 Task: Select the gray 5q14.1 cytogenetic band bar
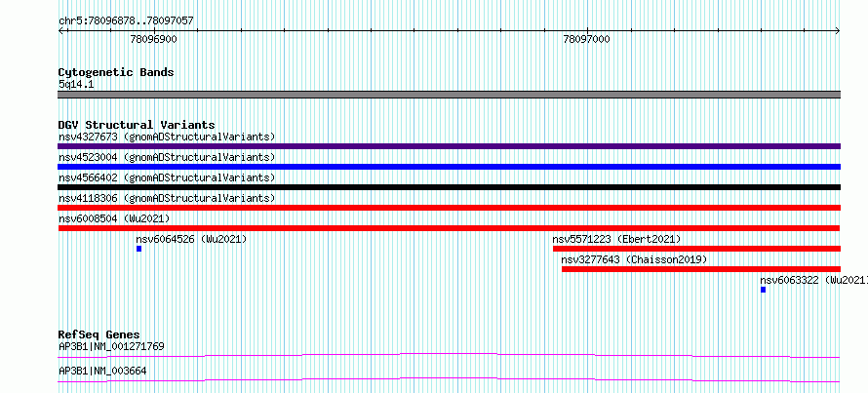click(449, 95)
